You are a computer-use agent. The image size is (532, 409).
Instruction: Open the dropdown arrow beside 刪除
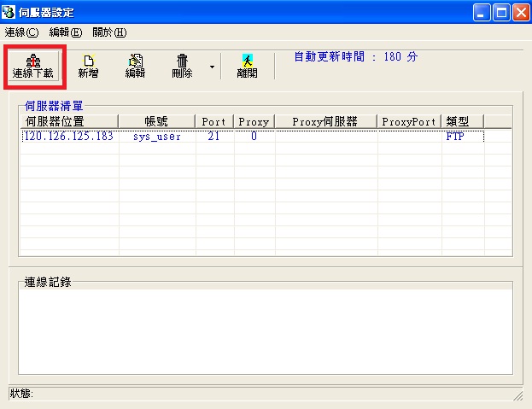point(212,67)
